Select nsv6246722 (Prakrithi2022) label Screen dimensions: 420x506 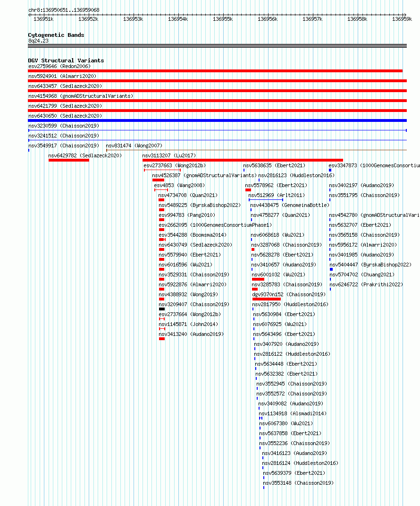(x=366, y=284)
